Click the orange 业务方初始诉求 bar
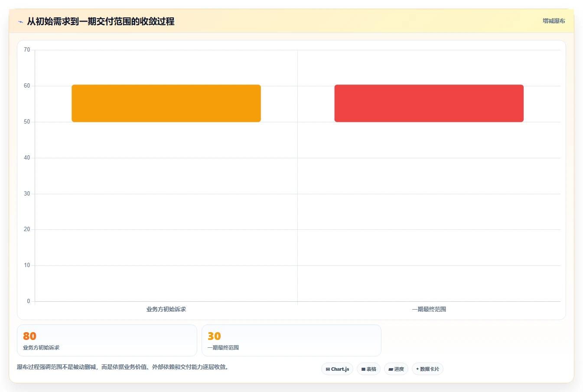Image resolution: width=583 pixels, height=392 pixels. click(166, 103)
